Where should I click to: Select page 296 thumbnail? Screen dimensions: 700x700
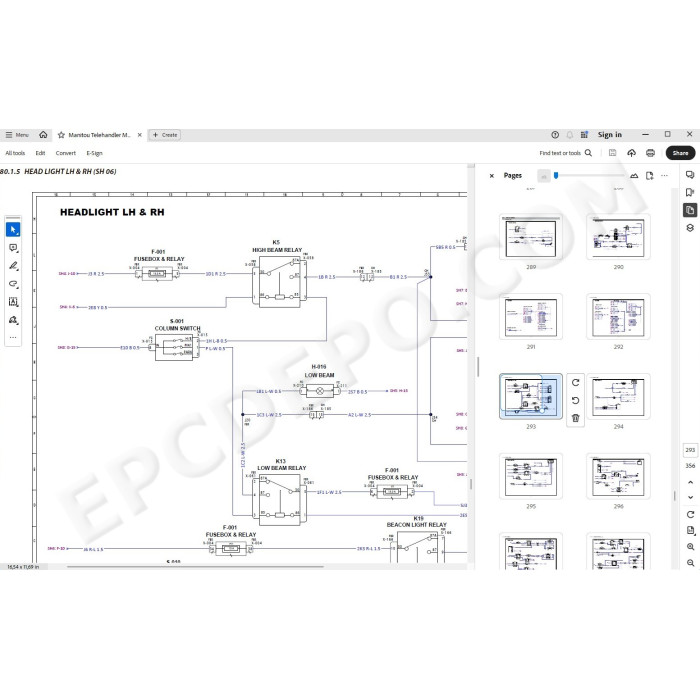tap(618, 476)
